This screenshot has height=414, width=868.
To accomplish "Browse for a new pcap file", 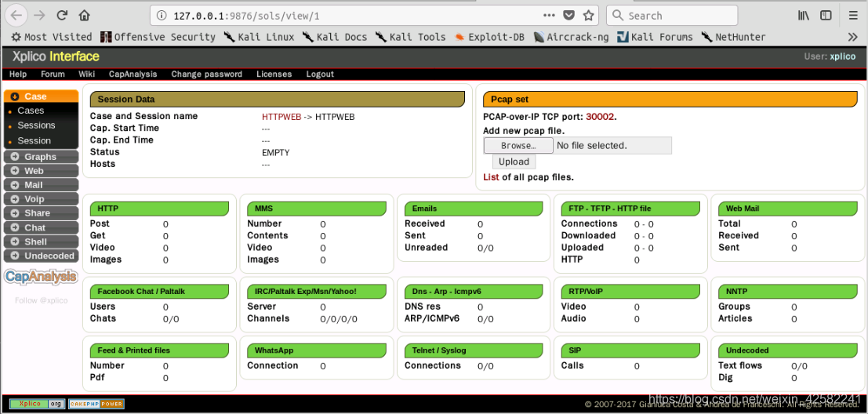I will click(x=518, y=146).
